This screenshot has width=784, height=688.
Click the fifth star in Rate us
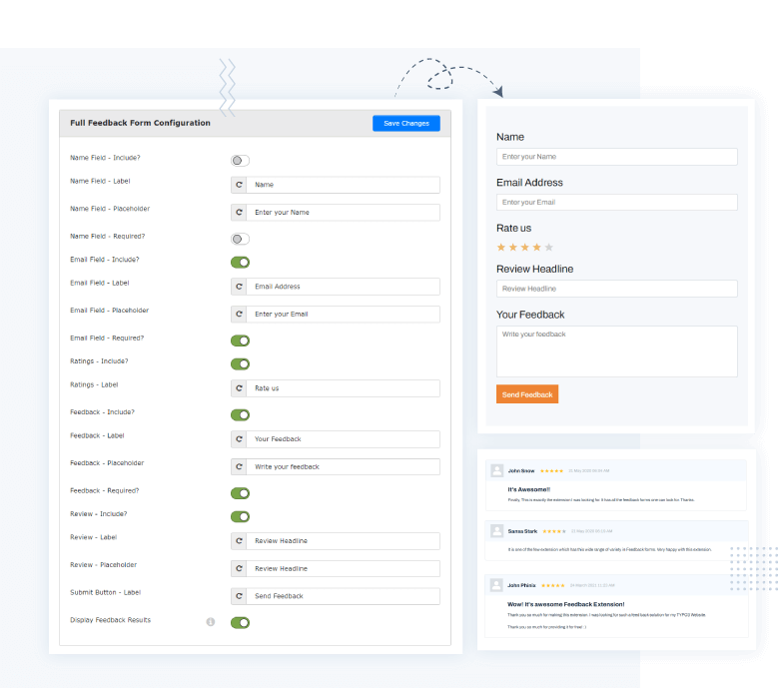[548, 247]
